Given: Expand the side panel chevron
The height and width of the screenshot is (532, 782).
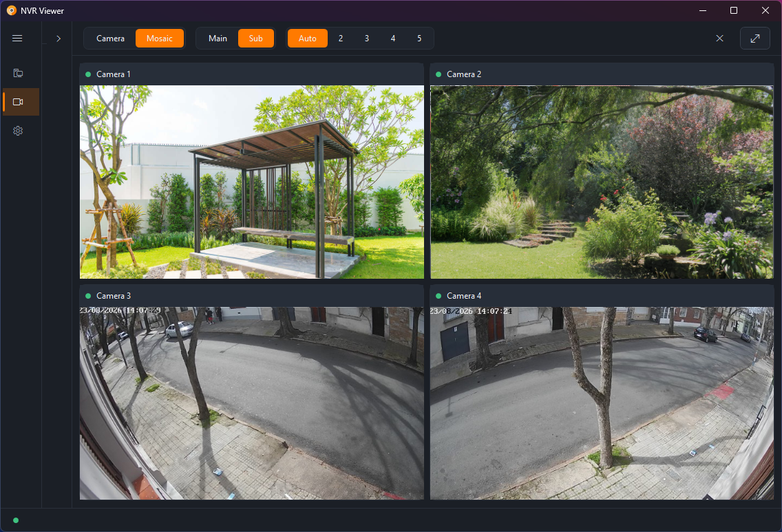Looking at the screenshot, I should coord(59,39).
